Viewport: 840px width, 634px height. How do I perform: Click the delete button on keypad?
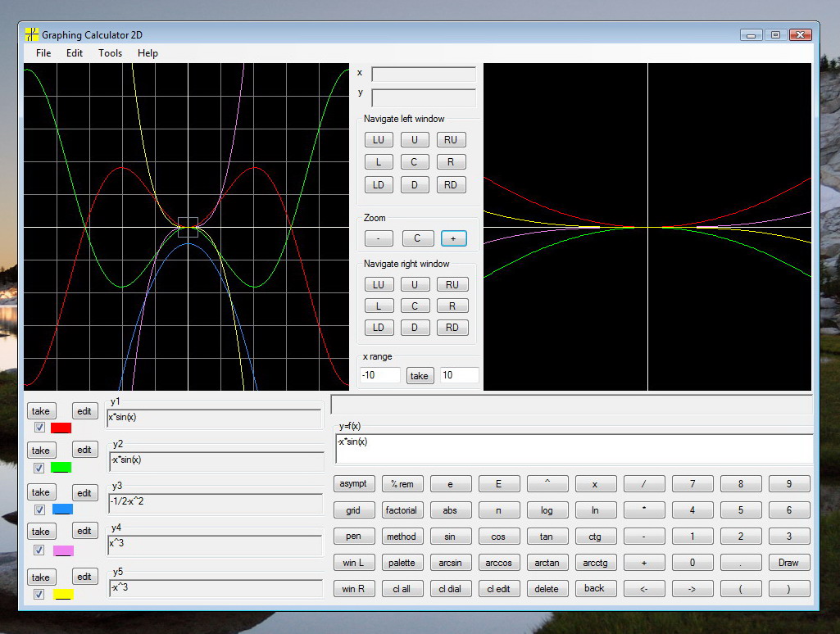(x=547, y=588)
